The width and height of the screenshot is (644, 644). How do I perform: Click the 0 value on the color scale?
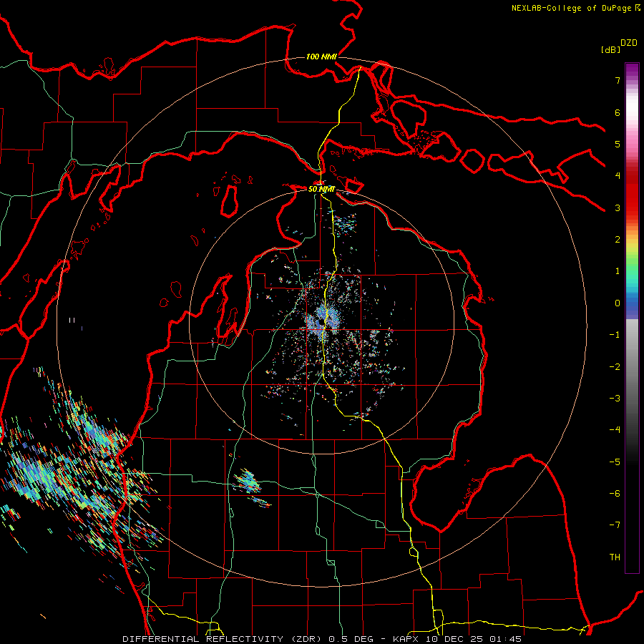pyautogui.click(x=618, y=303)
